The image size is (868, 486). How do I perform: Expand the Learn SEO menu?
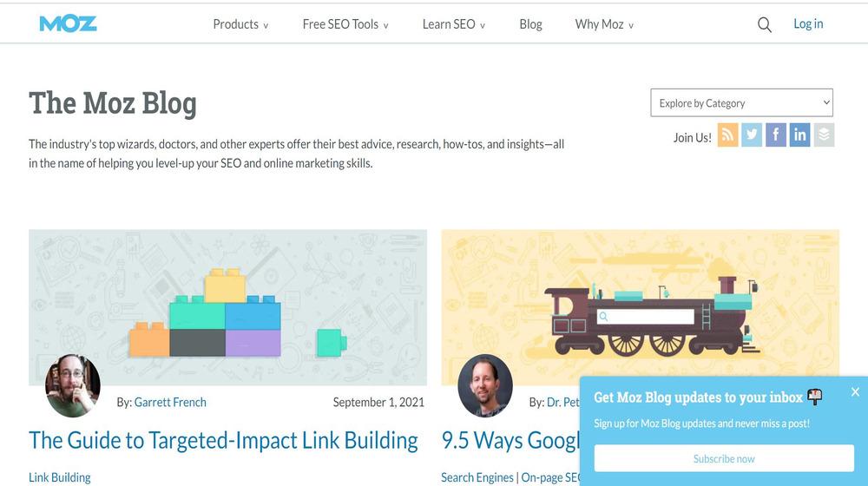pyautogui.click(x=453, y=24)
